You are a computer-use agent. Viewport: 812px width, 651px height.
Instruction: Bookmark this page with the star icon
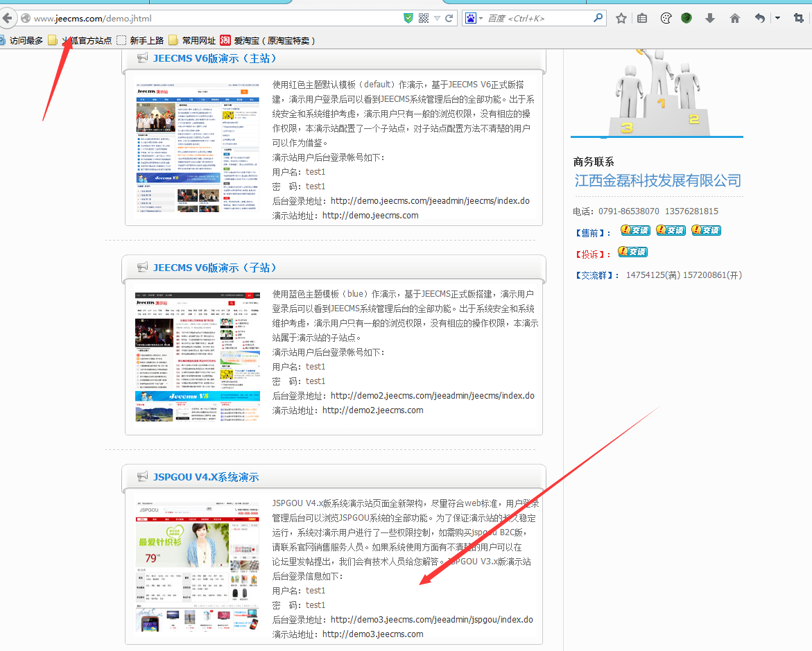(621, 19)
